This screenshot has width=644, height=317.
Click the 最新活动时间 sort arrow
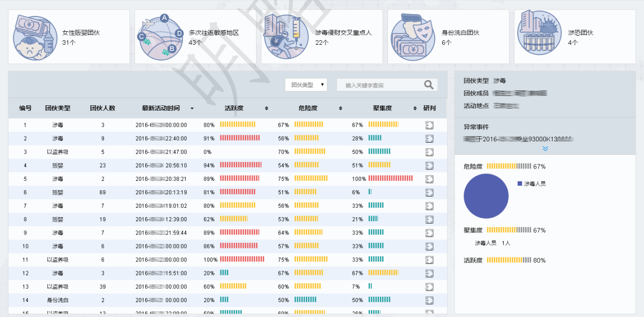193,108
